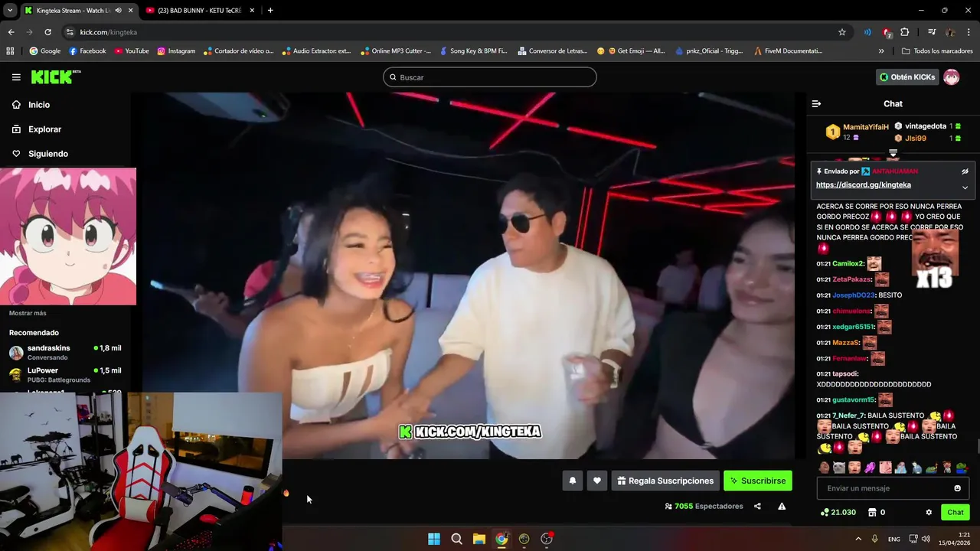Click the Mostrar más sidebar link
980x551 pixels.
point(28,313)
